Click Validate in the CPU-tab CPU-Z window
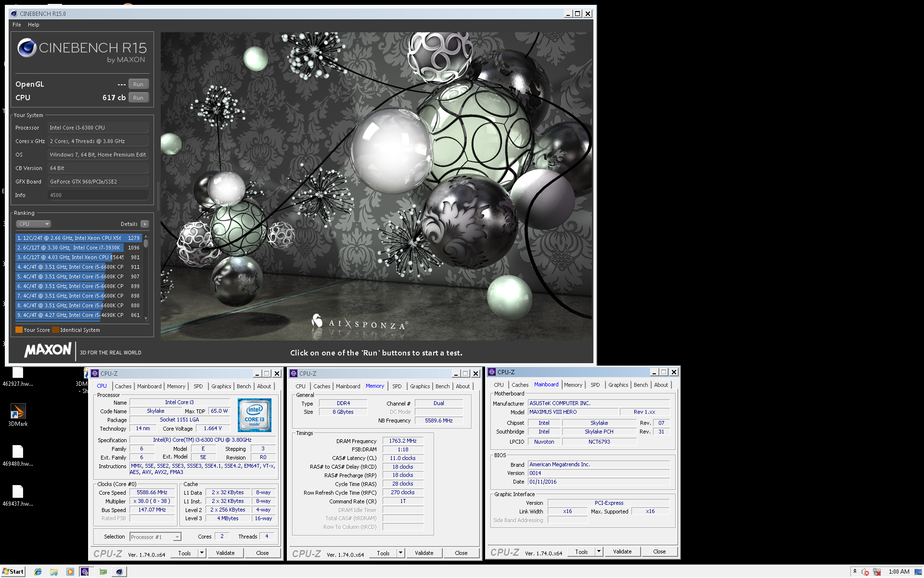The image size is (924, 578). (x=225, y=553)
